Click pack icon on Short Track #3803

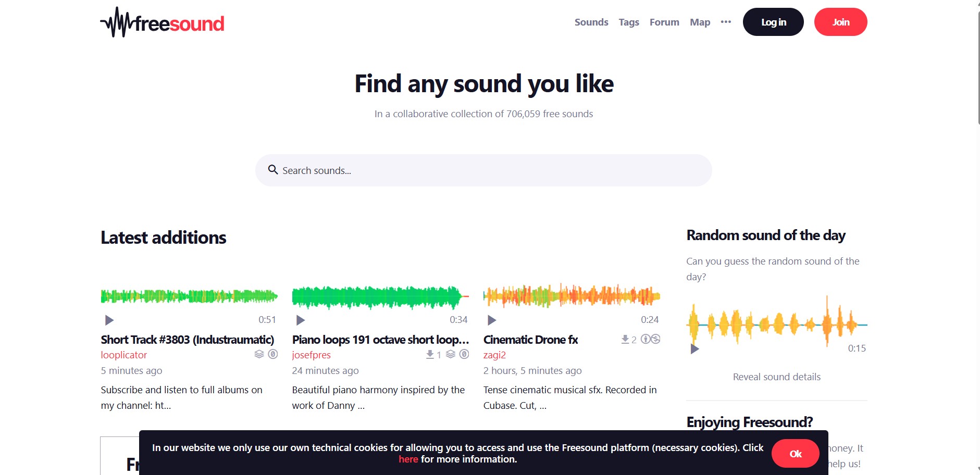[x=259, y=354]
